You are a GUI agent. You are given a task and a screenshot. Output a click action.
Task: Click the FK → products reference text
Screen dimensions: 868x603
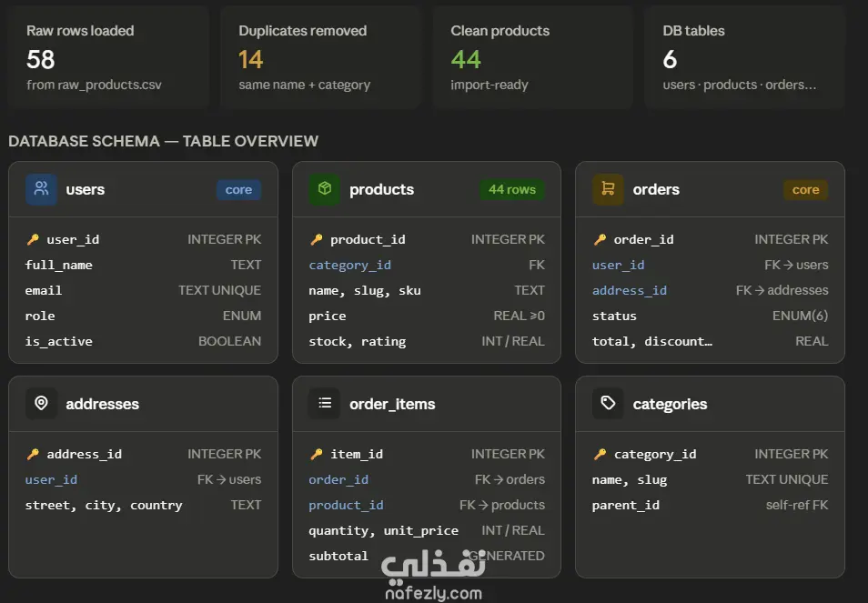coord(502,505)
